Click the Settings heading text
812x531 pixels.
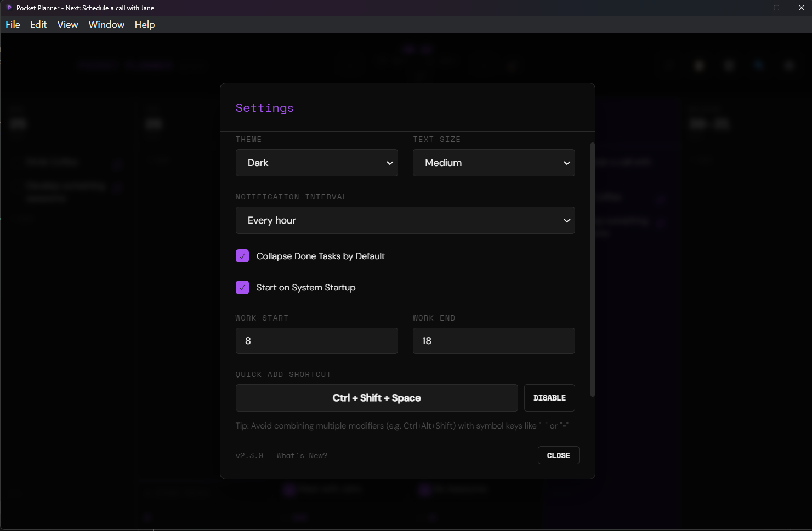(x=264, y=108)
